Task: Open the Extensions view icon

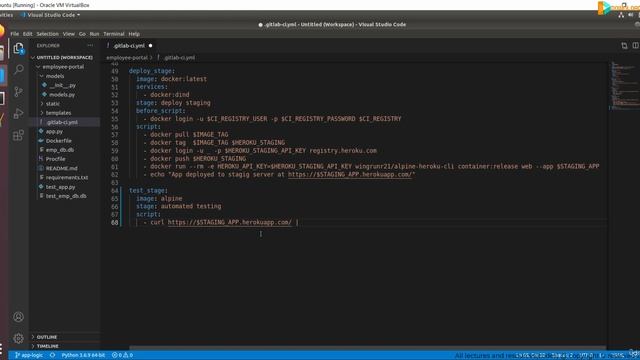Action: (x=18, y=135)
